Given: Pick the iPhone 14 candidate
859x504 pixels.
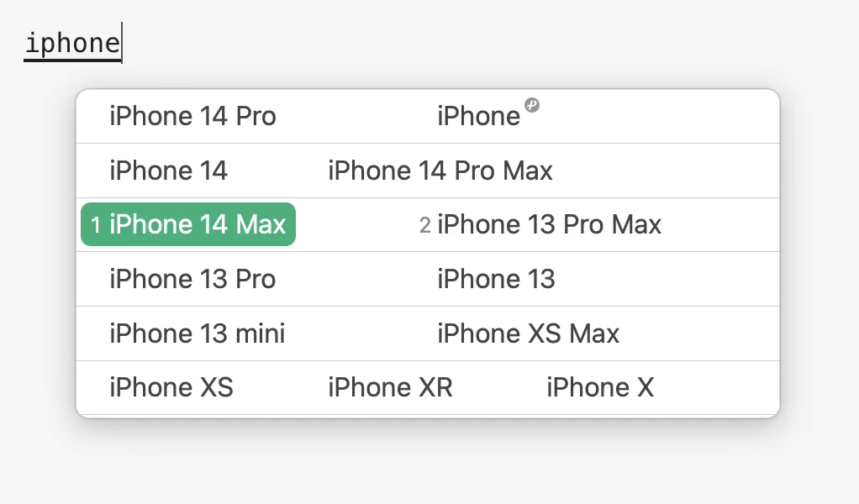Looking at the screenshot, I should [168, 171].
